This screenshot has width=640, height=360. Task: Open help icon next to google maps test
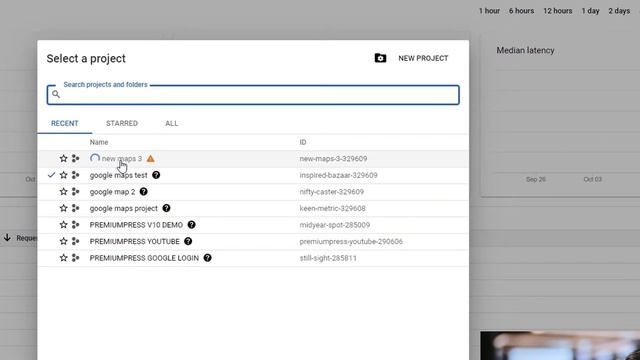pos(156,175)
